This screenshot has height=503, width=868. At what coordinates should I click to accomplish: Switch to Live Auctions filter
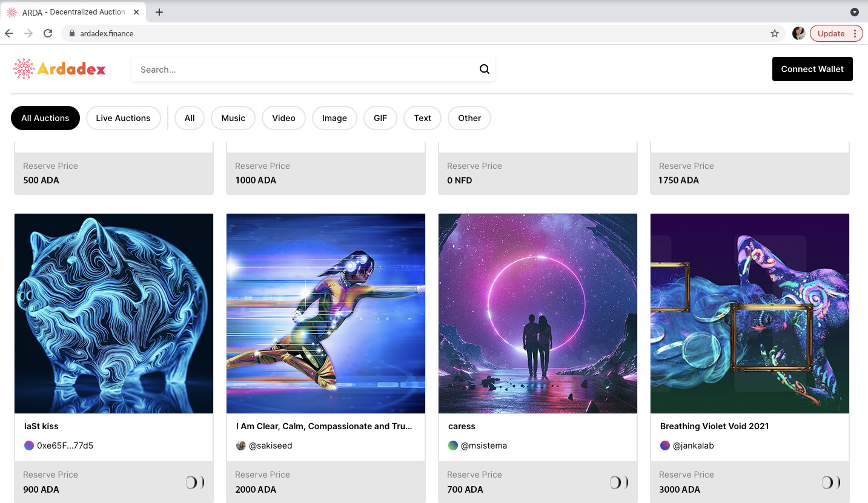pos(123,118)
